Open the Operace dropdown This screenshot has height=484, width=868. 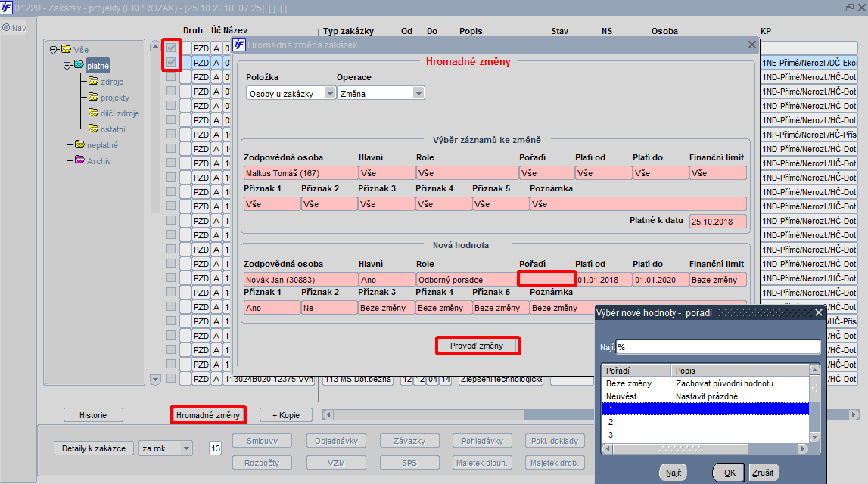pyautogui.click(x=418, y=94)
